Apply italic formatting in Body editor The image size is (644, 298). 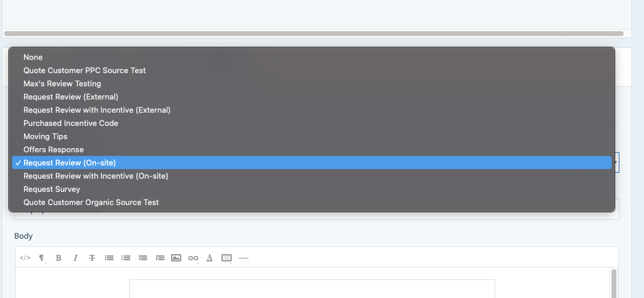tap(75, 258)
